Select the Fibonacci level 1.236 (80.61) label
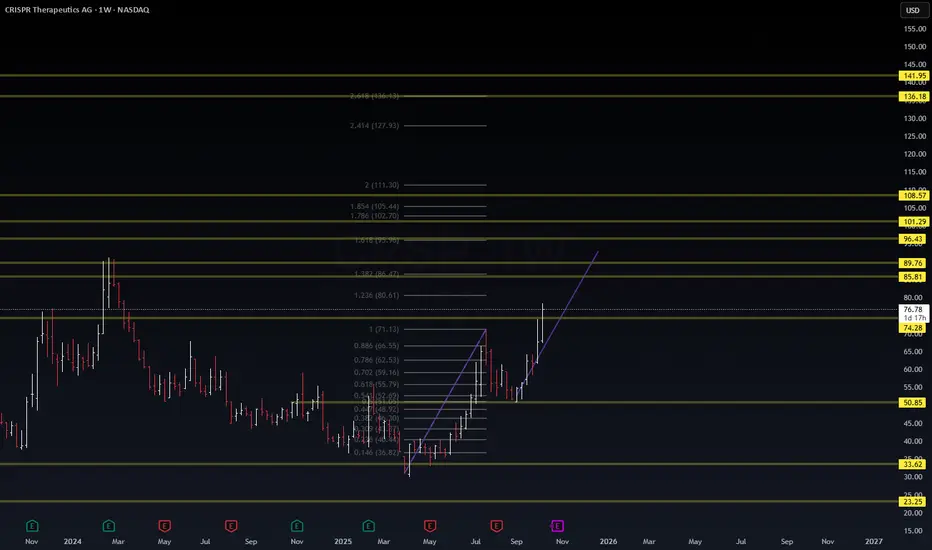 pyautogui.click(x=376, y=295)
